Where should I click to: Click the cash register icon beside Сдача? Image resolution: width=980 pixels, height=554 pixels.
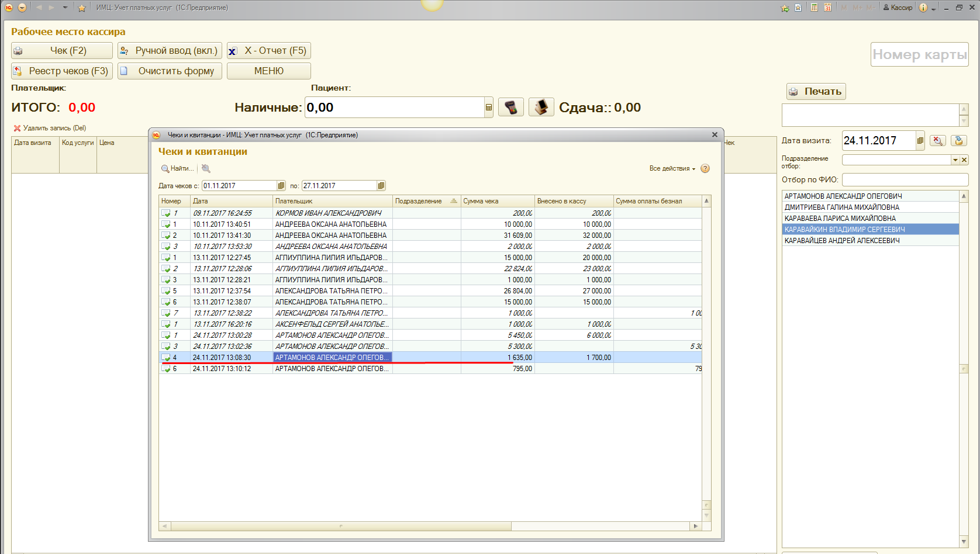tap(541, 108)
